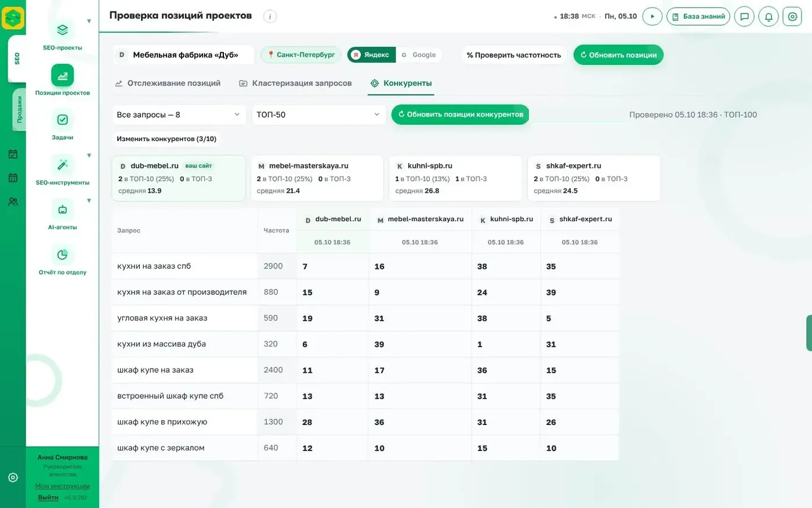Screen dimensions: 812x508
Task: Open Мои инструкции link
Action: click(x=63, y=486)
